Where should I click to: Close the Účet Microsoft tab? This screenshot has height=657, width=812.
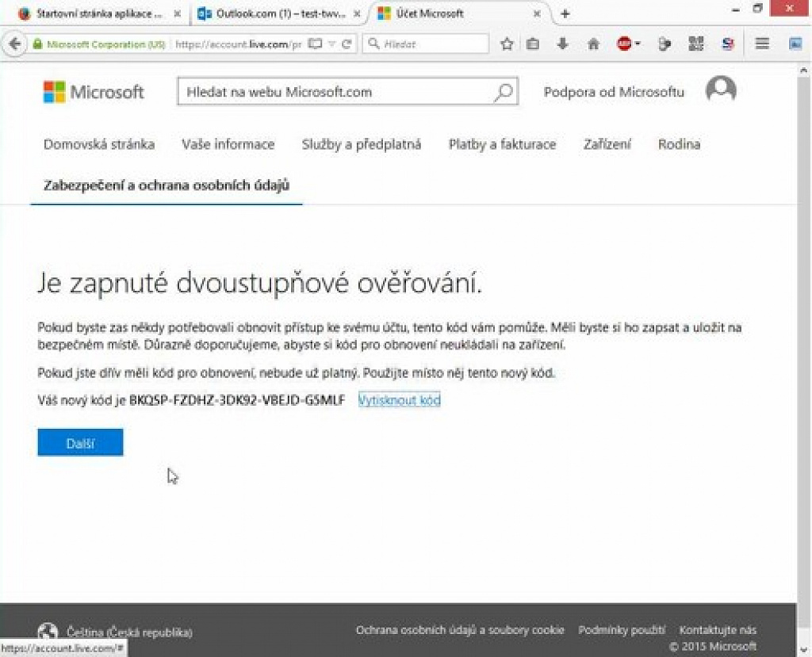(x=537, y=14)
